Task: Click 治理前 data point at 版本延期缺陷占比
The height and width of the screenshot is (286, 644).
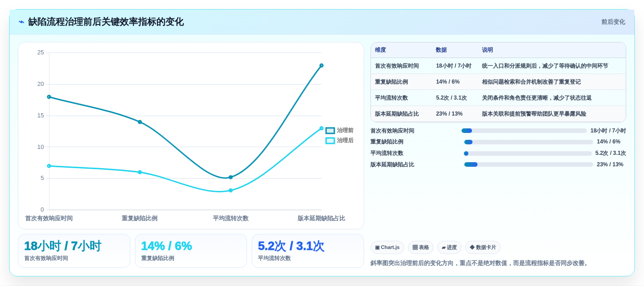Action: (x=322, y=65)
